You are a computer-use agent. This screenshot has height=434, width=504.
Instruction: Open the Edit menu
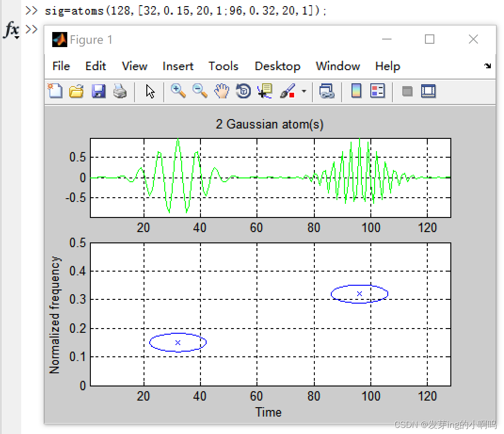pyautogui.click(x=96, y=66)
